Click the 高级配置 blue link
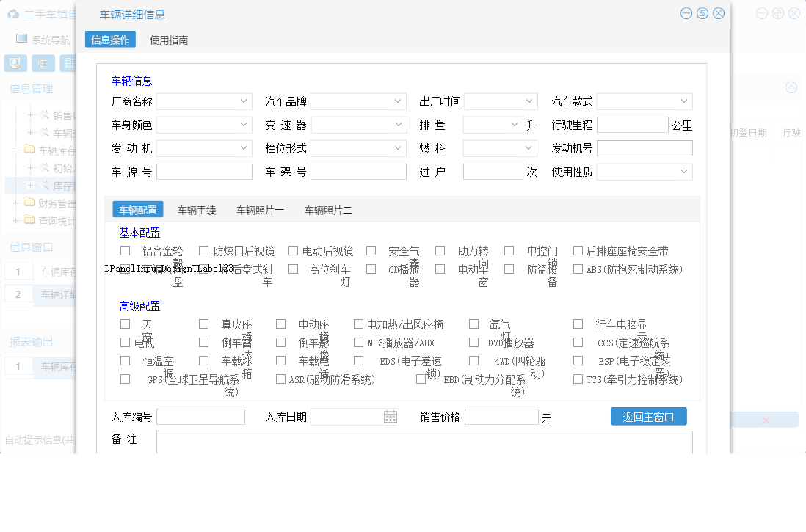 139,306
